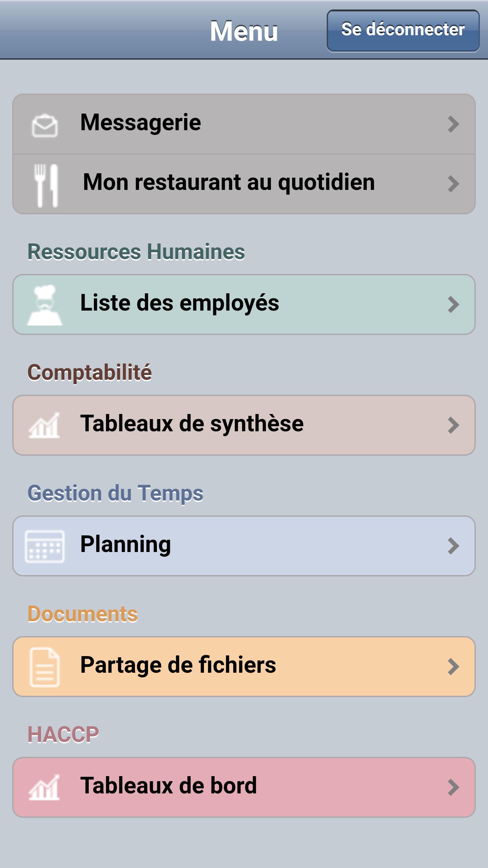Screen dimensions: 488x868
Task: Click the chevron on Tableaux de bord row
Action: tap(453, 787)
